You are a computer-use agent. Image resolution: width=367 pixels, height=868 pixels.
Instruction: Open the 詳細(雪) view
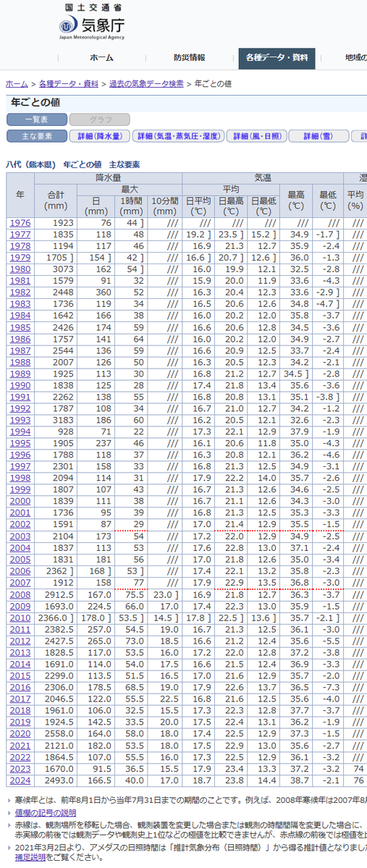[319, 136]
